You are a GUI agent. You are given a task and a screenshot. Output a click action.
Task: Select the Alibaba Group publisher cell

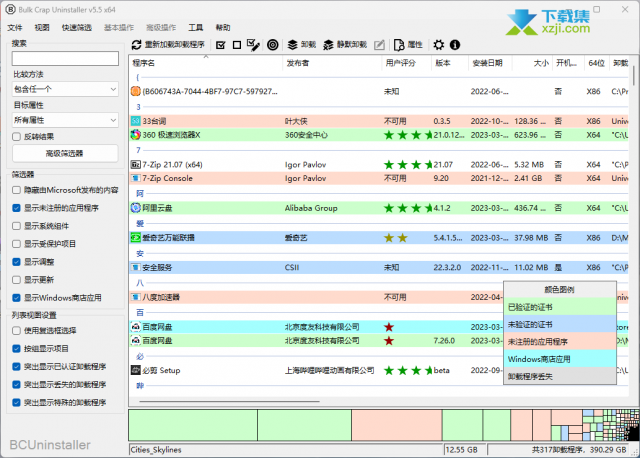[x=311, y=208]
